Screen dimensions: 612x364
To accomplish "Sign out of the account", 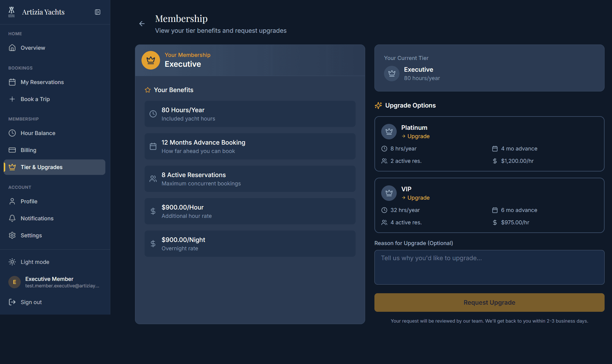I will (31, 302).
